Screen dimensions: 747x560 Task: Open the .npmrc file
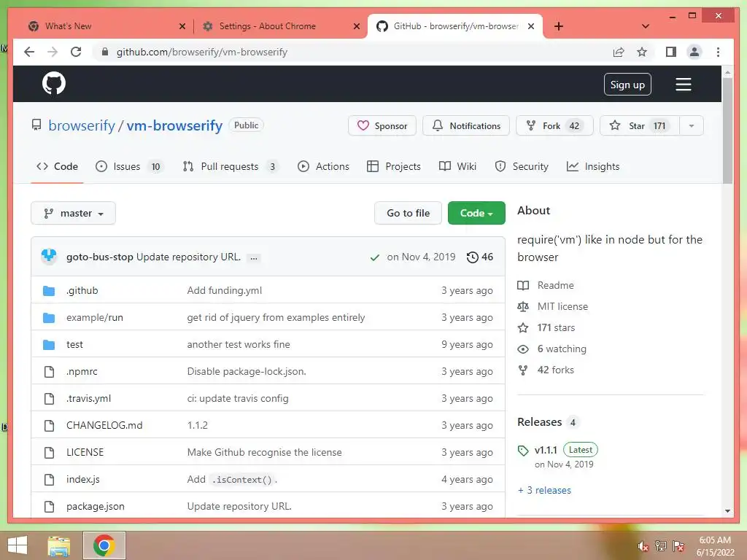click(82, 371)
